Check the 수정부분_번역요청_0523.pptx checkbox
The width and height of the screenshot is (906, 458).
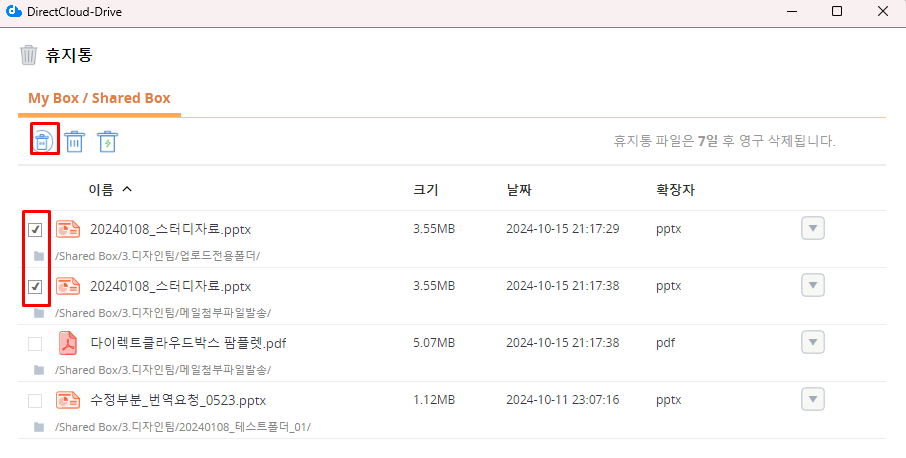tap(35, 401)
